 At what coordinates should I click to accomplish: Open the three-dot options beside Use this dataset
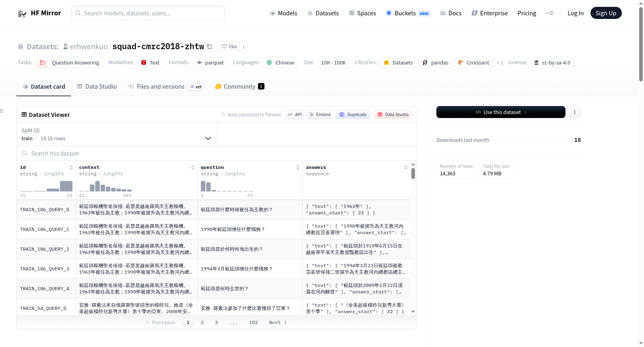click(x=575, y=112)
